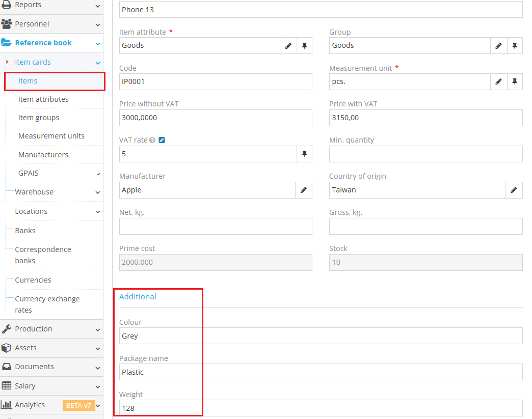This screenshot has width=532, height=419.
Task: Pin the Measurement unit field
Action: (x=515, y=81)
